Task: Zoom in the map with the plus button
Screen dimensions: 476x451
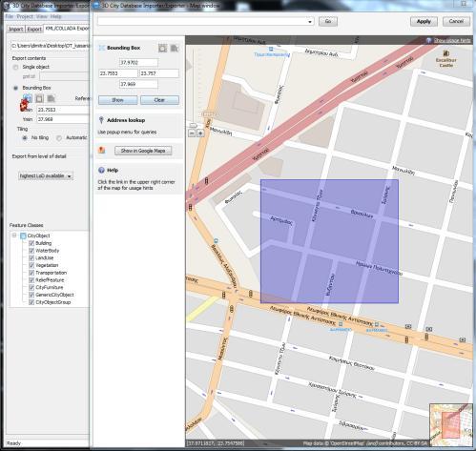Action: 200,133
